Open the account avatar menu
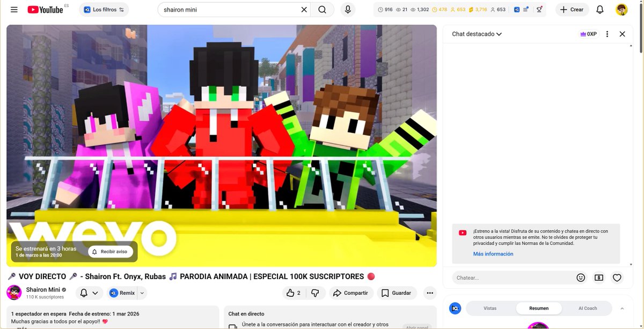Screen dimensions: 644x329 (621, 10)
